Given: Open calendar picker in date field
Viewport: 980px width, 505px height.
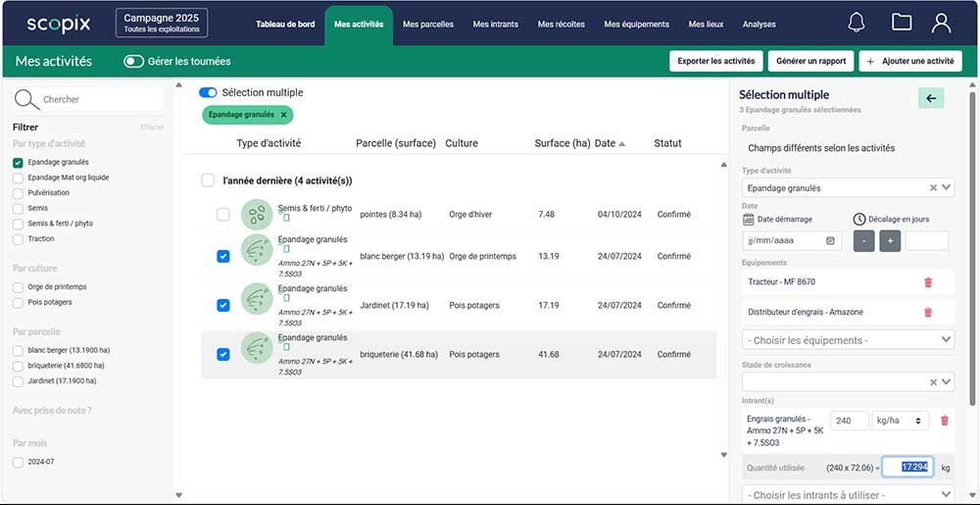Looking at the screenshot, I should point(830,240).
